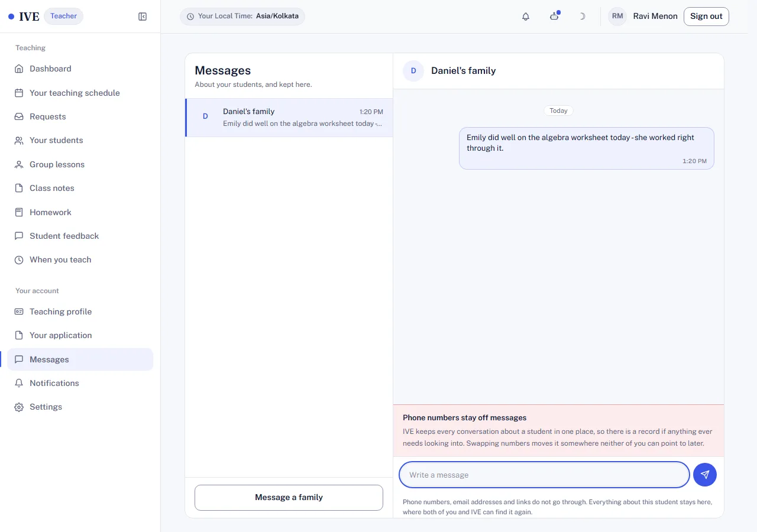The image size is (757, 532).
Task: Click the Your Local Time Asia/Kolkata pill
Action: click(x=242, y=17)
